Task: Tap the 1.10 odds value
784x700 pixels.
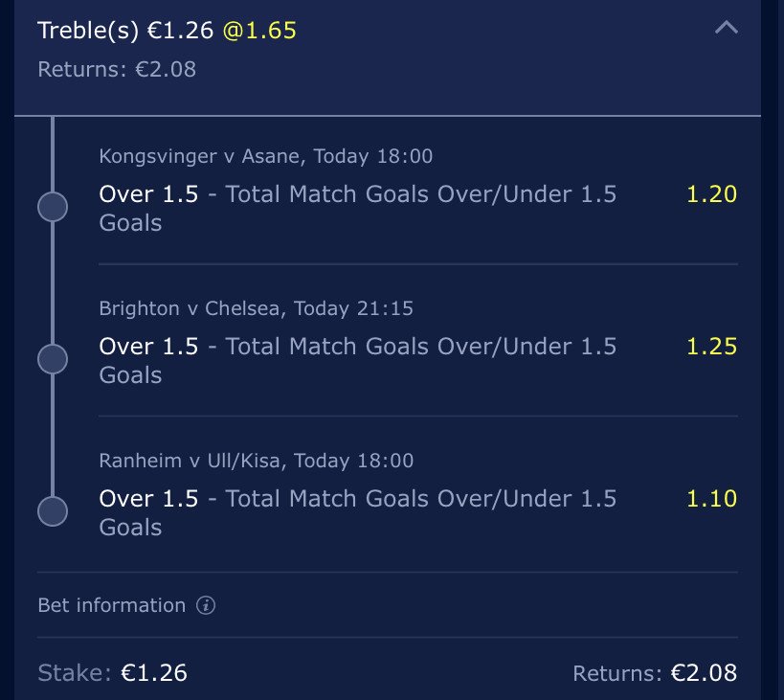Action: point(711,499)
